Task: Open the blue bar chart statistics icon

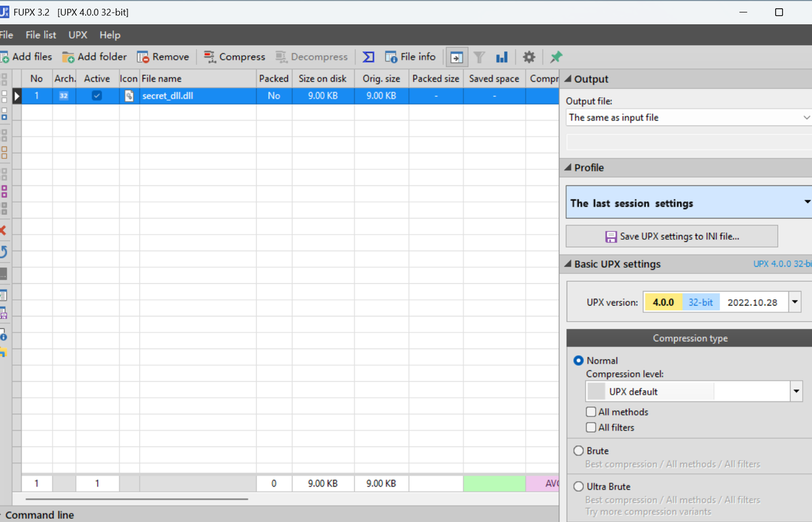Action: click(x=502, y=57)
